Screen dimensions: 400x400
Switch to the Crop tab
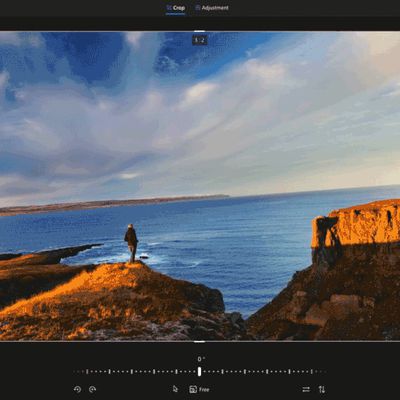coord(176,8)
